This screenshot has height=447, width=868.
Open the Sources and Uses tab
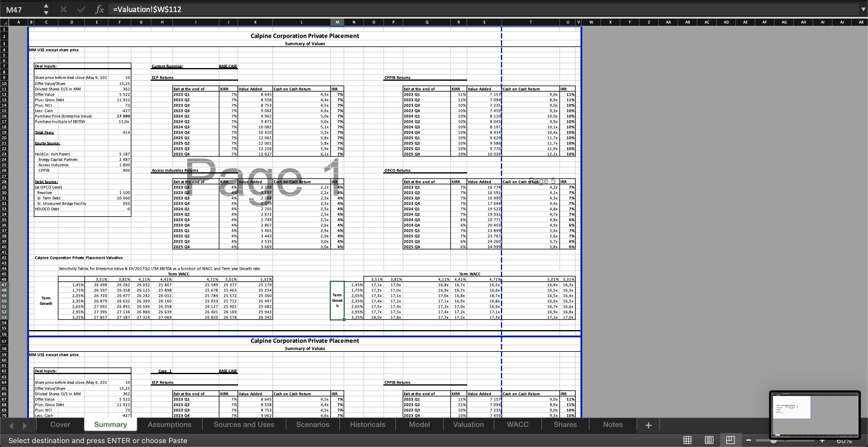[x=244, y=424]
